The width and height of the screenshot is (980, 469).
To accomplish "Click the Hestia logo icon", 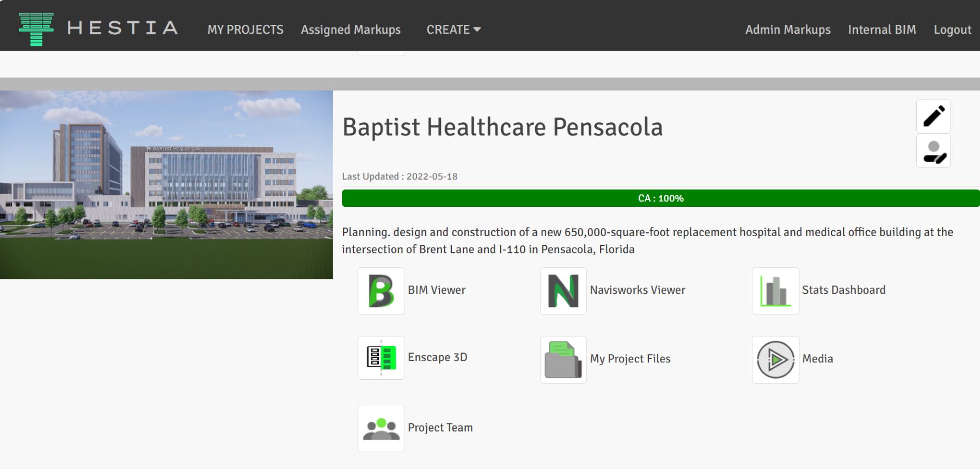I will click(36, 29).
